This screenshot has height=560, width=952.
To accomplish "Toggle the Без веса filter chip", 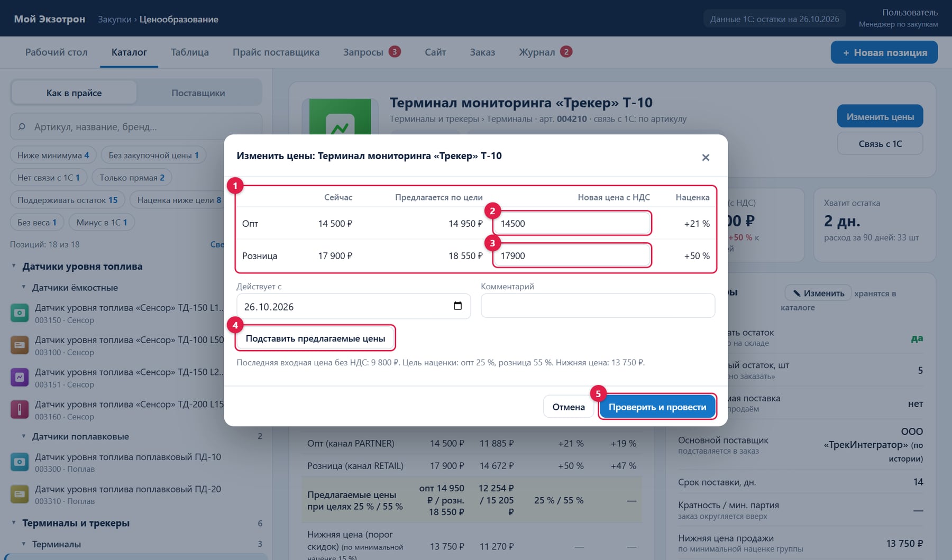I will click(x=37, y=223).
